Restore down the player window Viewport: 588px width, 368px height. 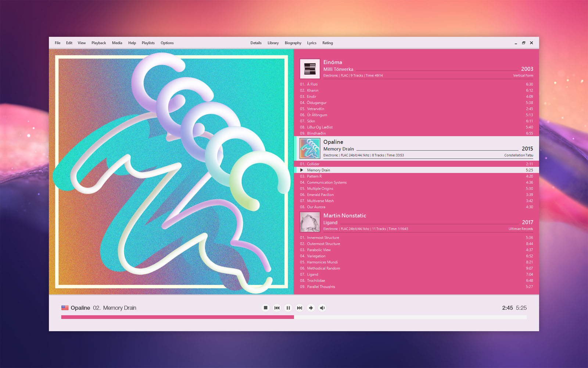[x=524, y=43]
